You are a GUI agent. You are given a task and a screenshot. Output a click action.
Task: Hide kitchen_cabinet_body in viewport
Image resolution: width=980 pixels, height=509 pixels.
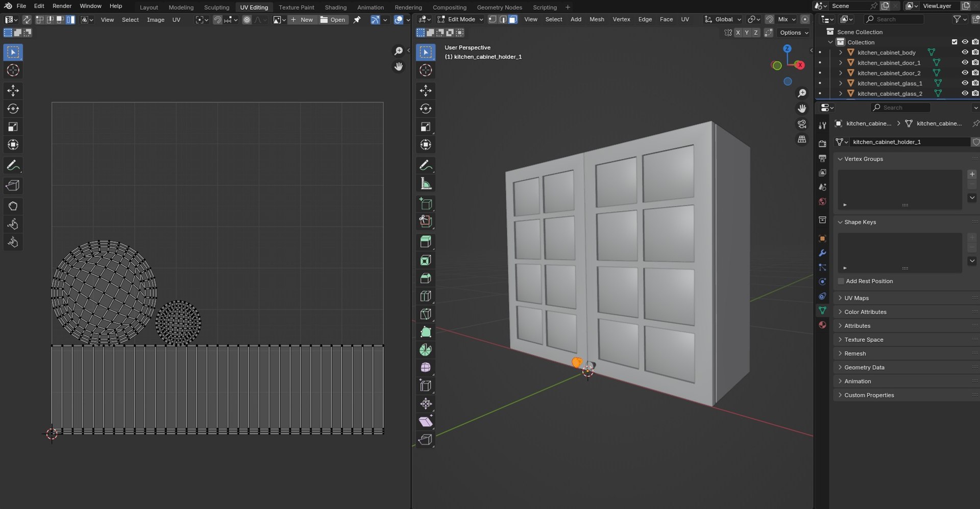pos(965,52)
